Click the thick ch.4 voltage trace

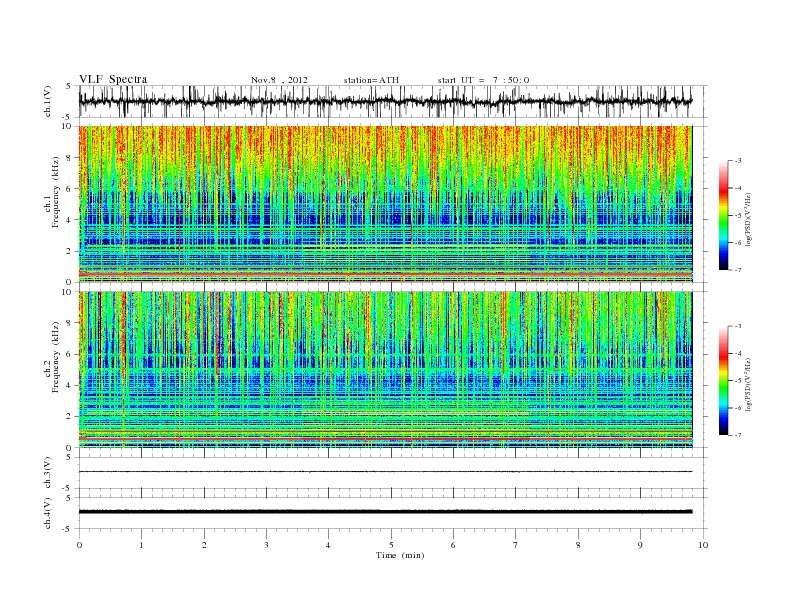click(x=385, y=512)
